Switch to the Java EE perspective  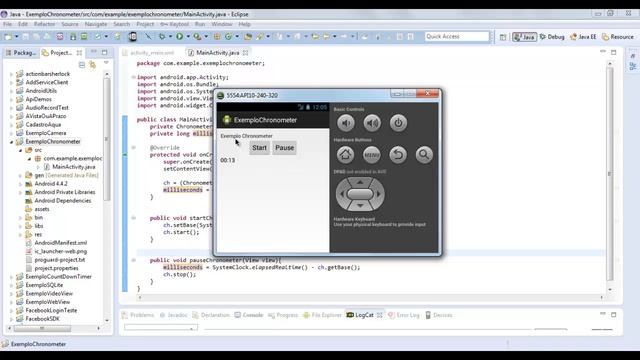(583, 37)
